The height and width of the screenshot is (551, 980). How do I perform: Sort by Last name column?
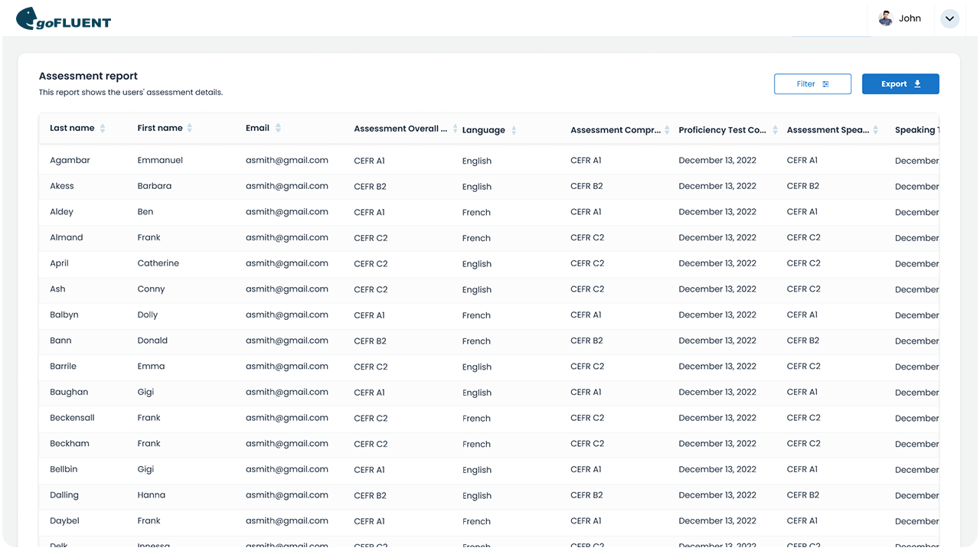click(103, 129)
